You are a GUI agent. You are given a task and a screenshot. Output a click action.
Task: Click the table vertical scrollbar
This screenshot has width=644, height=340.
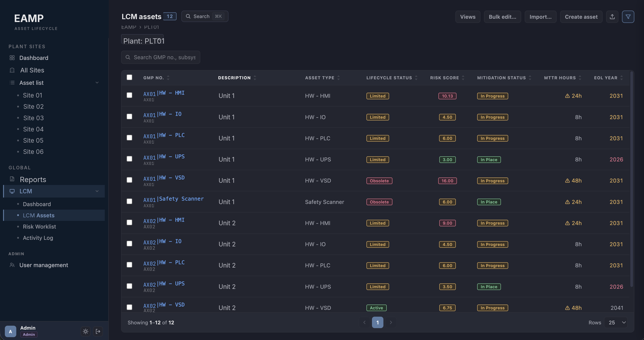[x=632, y=179]
